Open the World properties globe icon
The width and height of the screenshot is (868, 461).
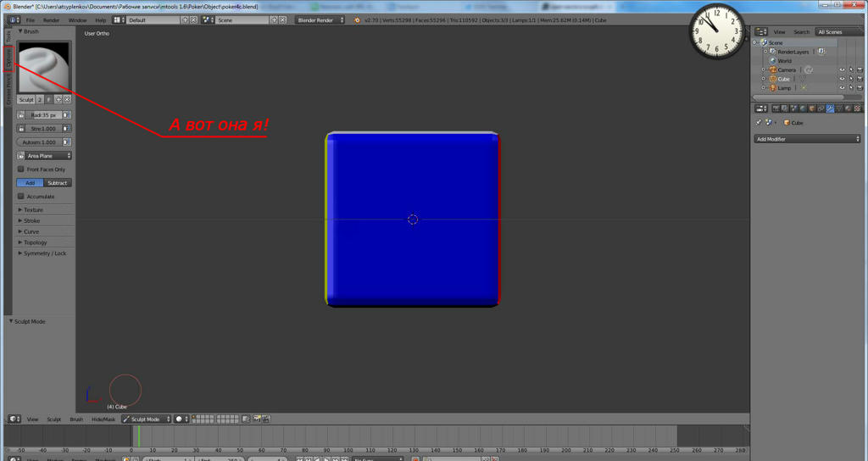pos(803,108)
